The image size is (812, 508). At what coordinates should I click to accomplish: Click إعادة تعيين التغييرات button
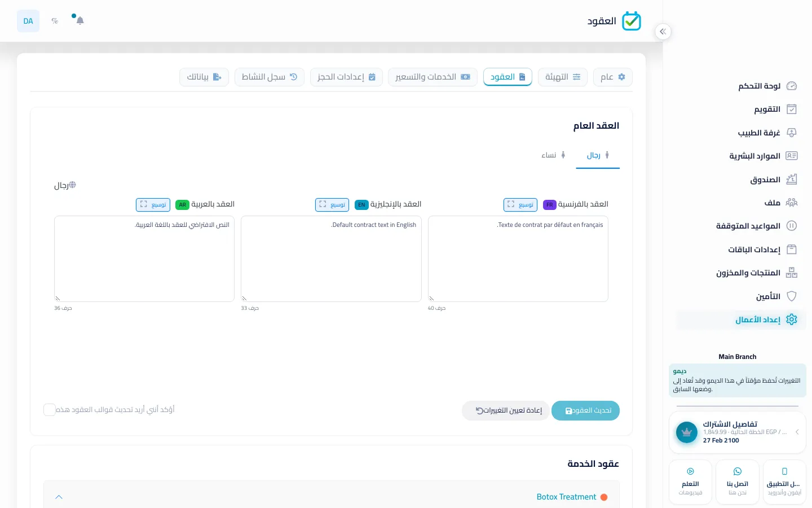tap(506, 411)
